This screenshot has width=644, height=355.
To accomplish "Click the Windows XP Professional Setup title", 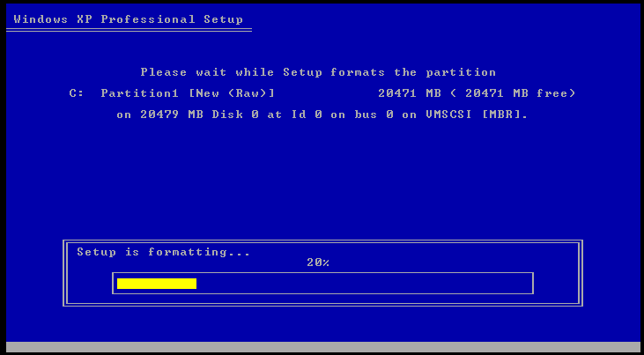I will click(x=128, y=19).
